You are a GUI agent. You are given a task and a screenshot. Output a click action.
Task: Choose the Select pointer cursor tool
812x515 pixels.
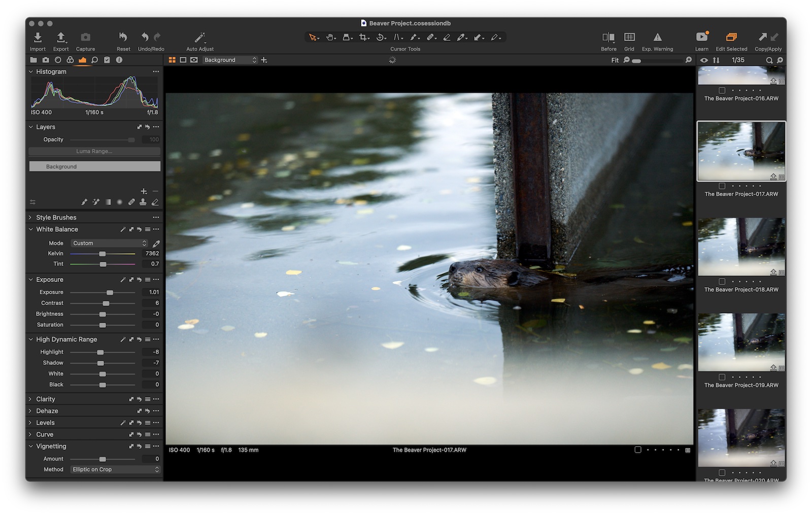313,37
